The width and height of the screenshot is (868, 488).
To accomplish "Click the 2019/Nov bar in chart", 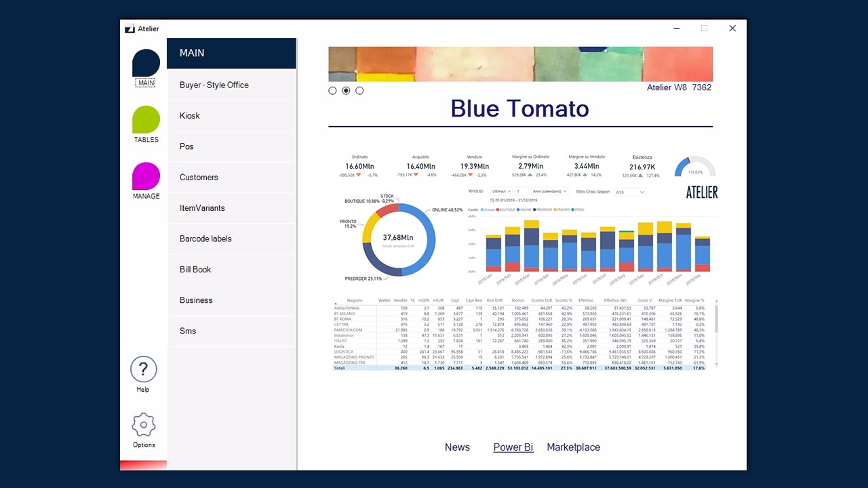I will click(x=684, y=247).
